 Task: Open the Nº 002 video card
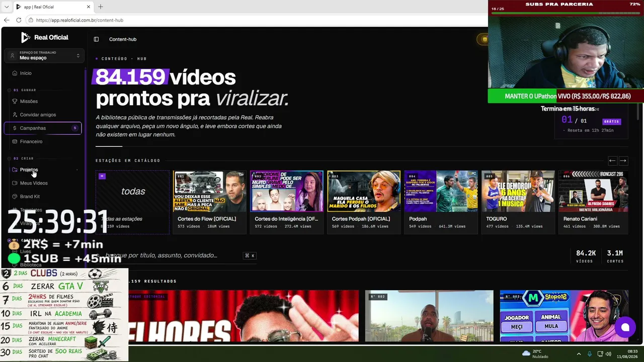tap(429, 316)
